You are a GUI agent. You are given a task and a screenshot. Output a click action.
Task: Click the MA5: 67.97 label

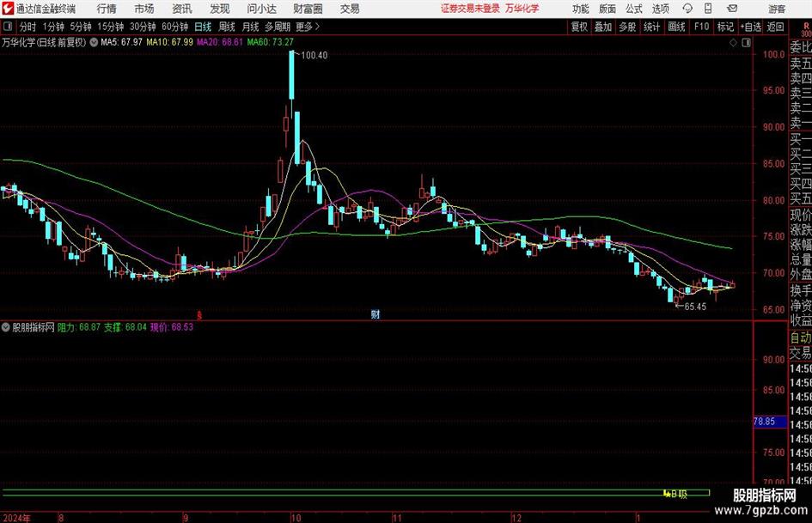121,42
